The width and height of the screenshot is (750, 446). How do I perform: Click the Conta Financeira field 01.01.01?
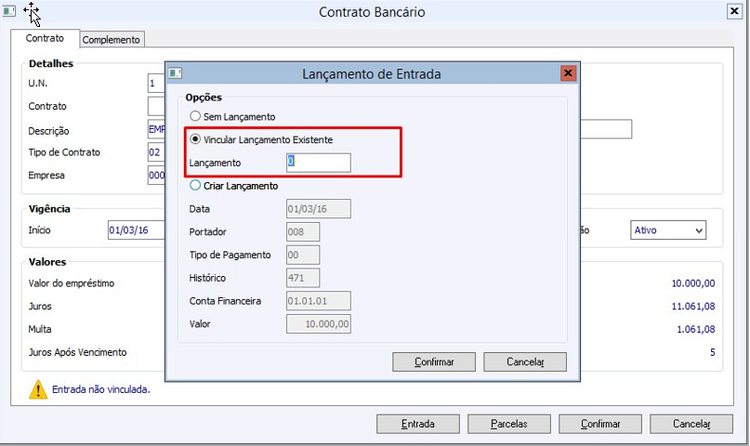pyautogui.click(x=319, y=301)
